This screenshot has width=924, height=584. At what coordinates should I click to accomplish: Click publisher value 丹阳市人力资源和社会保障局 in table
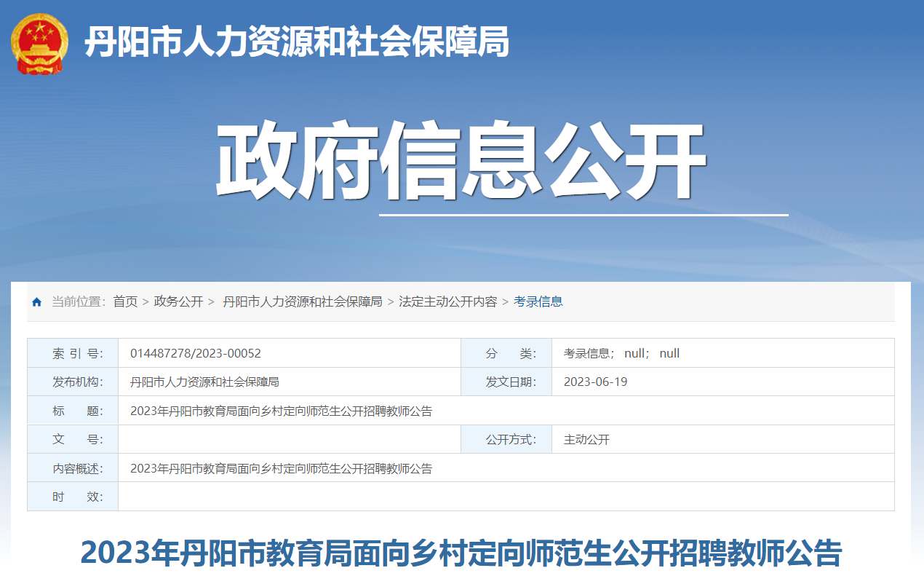tap(204, 382)
